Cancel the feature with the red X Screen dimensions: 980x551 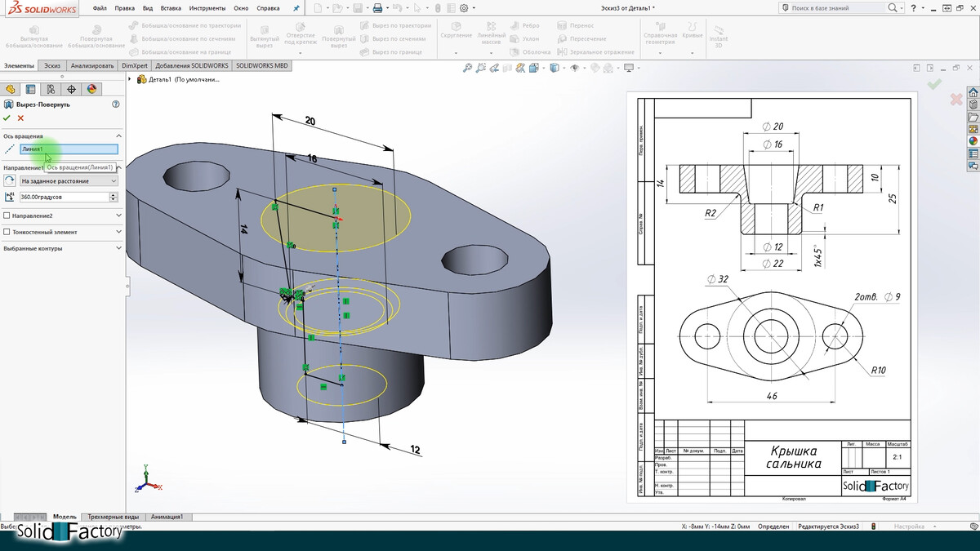pyautogui.click(x=20, y=118)
